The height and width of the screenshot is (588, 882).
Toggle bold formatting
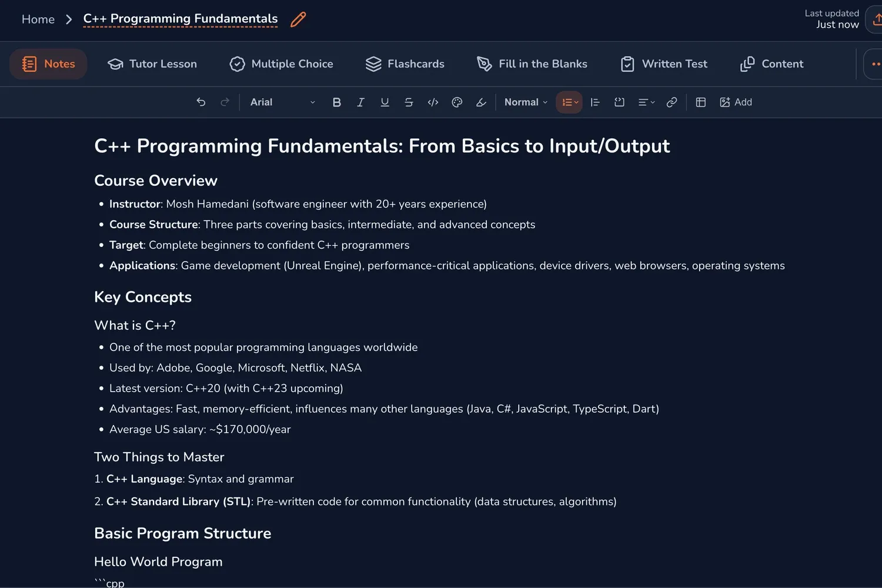[336, 102]
